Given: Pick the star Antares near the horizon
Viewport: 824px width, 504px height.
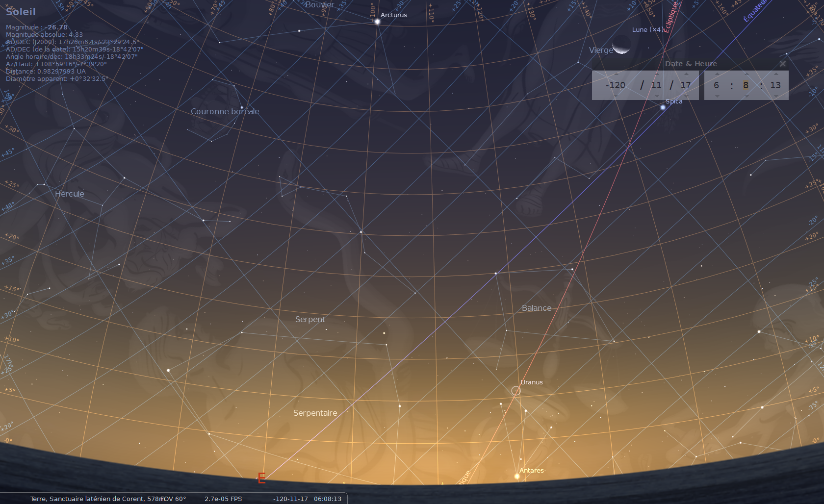Looking at the screenshot, I should [x=516, y=476].
